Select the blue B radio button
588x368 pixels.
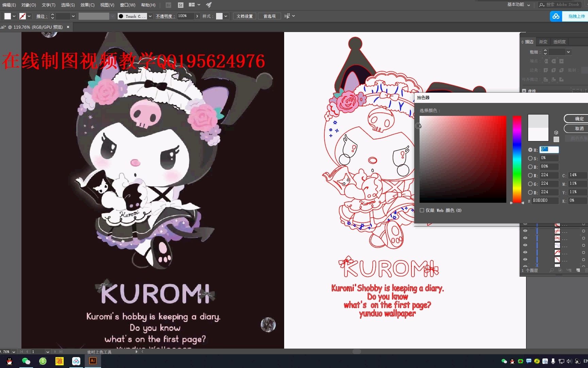530,193
